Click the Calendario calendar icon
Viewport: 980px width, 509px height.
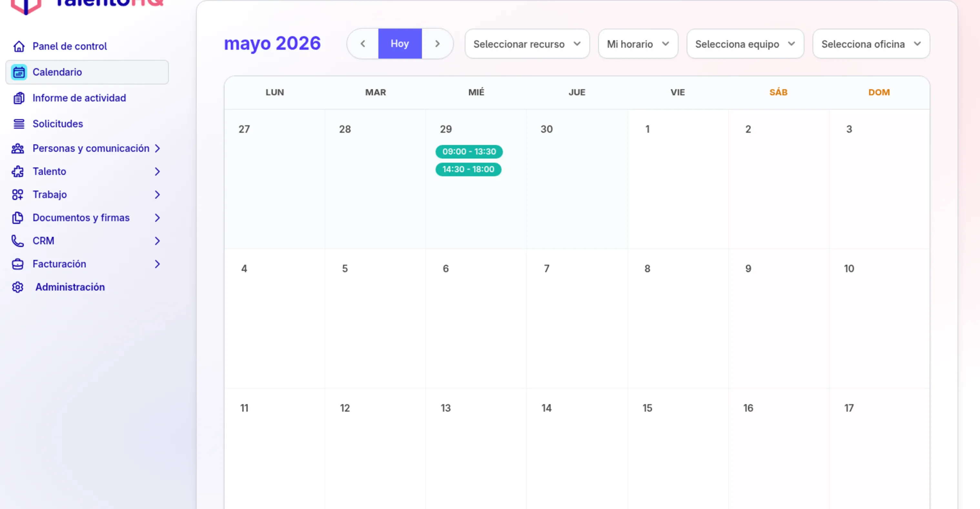point(19,72)
